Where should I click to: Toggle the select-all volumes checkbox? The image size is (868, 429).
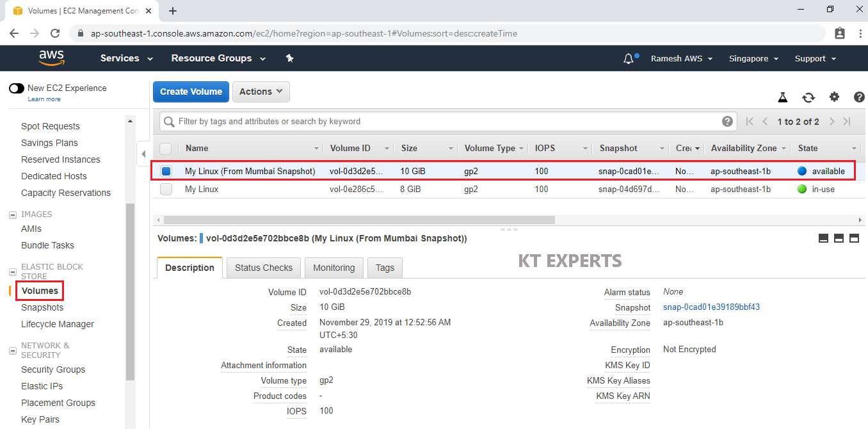pos(166,149)
